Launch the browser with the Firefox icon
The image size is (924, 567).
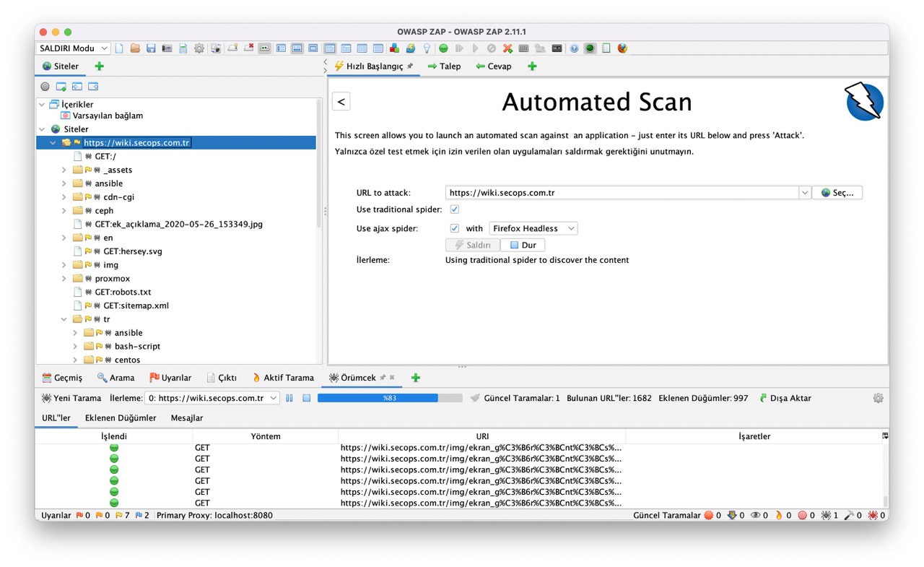click(622, 48)
